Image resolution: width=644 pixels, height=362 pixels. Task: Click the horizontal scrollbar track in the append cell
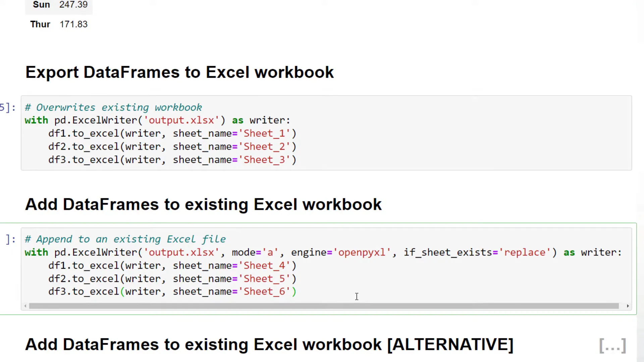(x=325, y=306)
